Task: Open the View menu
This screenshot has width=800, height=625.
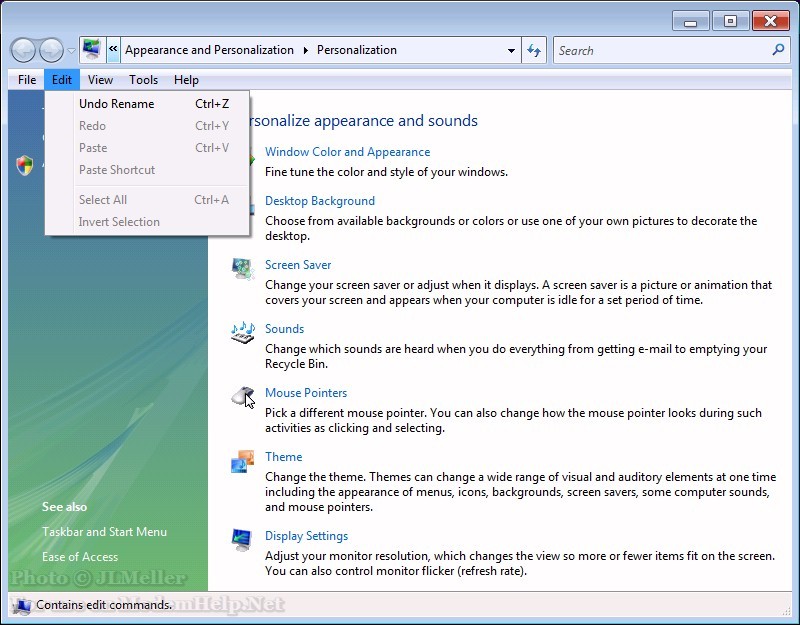Action: click(x=100, y=80)
